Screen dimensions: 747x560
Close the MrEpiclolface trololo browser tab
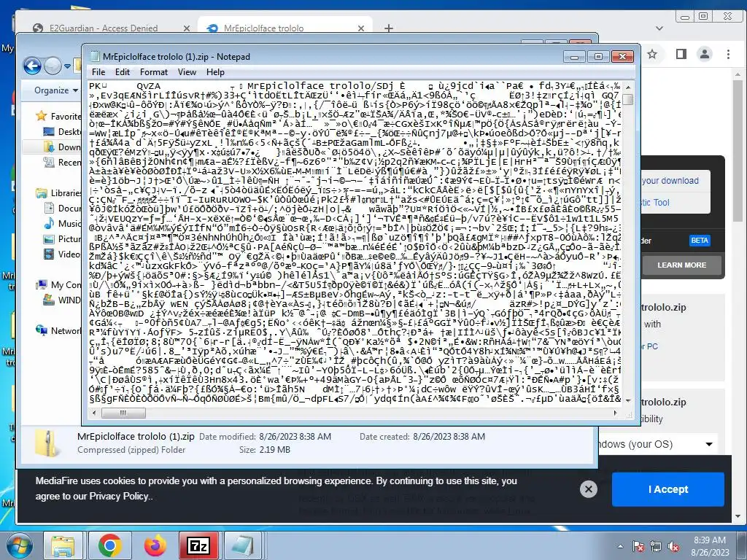[x=361, y=28]
